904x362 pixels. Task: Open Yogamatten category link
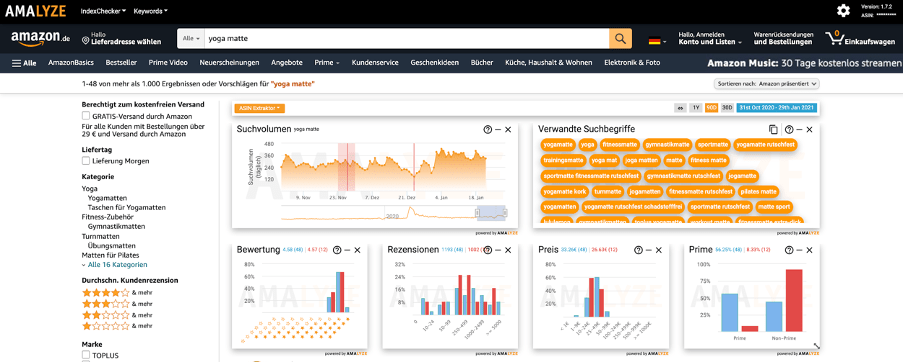click(107, 198)
